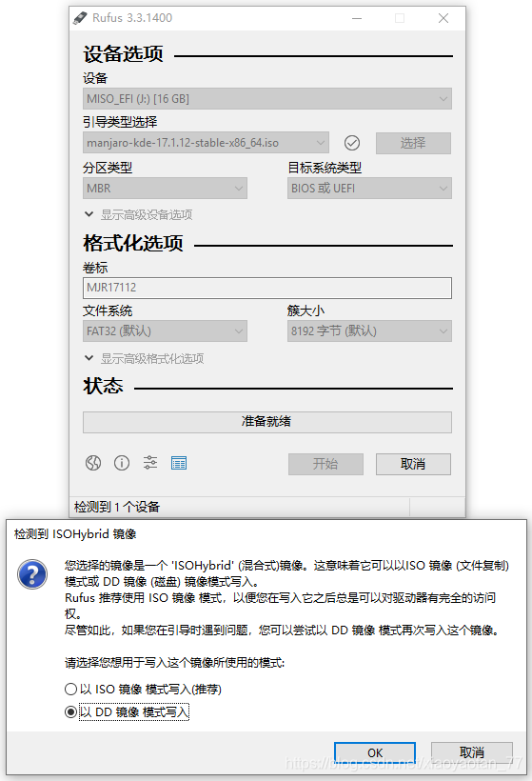Click the 目标系统类型 label

coord(325,168)
